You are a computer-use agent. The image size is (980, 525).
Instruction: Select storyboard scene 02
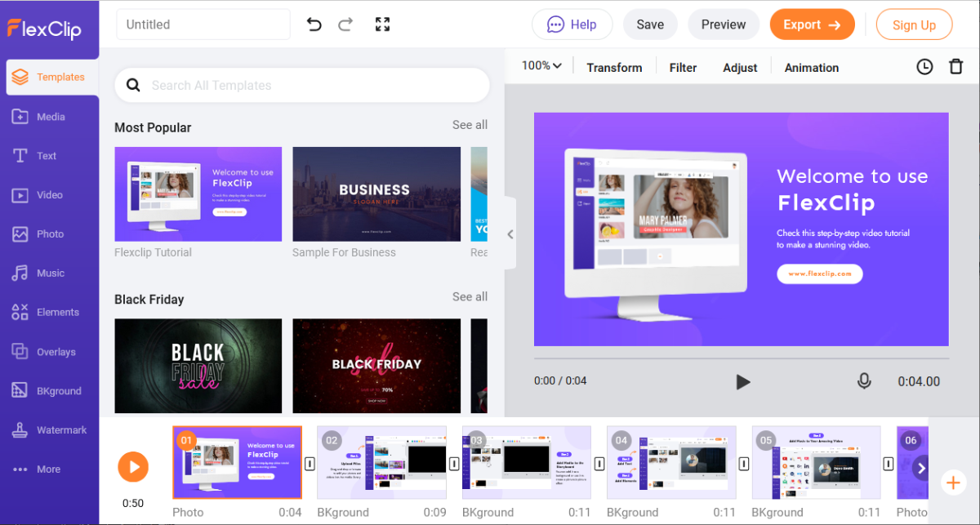(382, 462)
